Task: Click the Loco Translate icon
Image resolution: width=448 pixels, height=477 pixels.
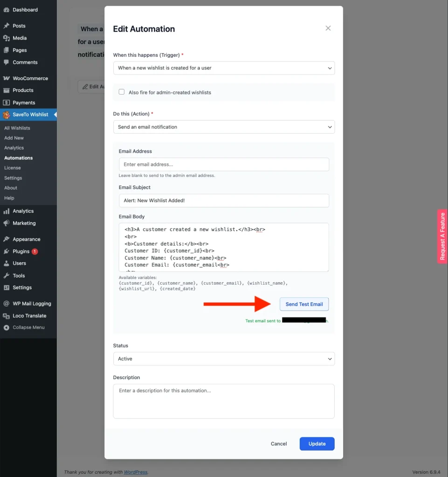Action: click(x=7, y=316)
